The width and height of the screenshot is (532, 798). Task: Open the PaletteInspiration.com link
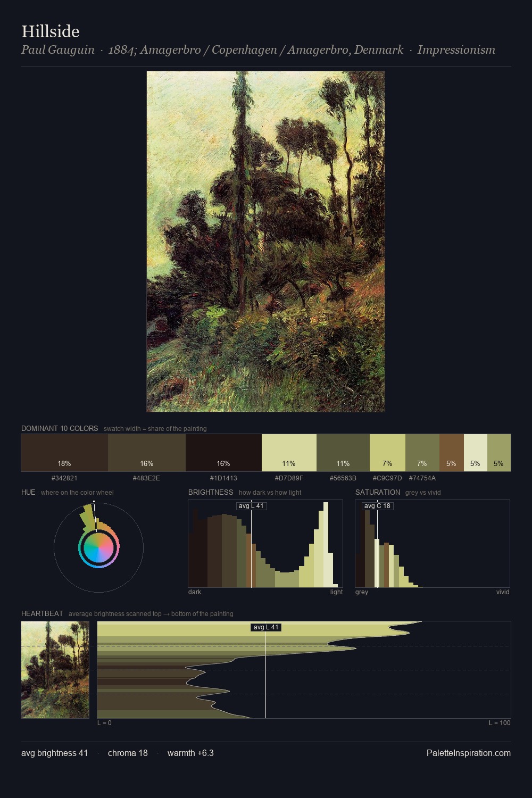pos(469,753)
